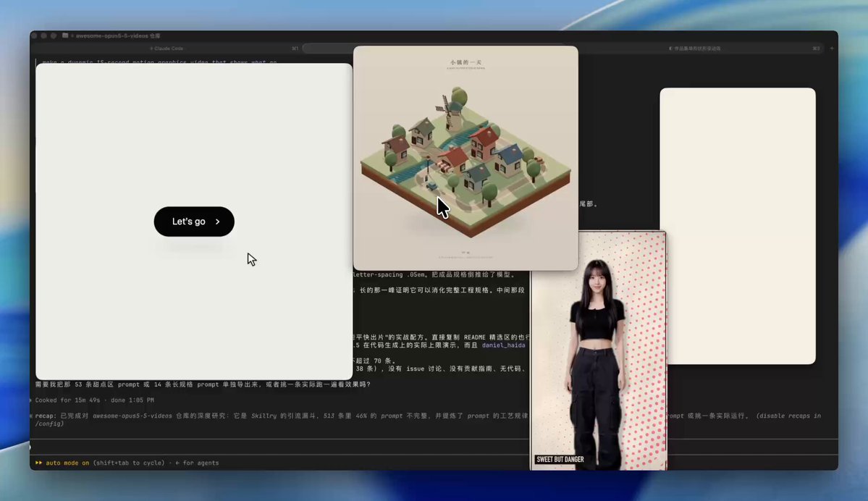Screen dimensions: 868x501
Task: Click the "(disable recaps in" hint text
Action: coord(789,416)
